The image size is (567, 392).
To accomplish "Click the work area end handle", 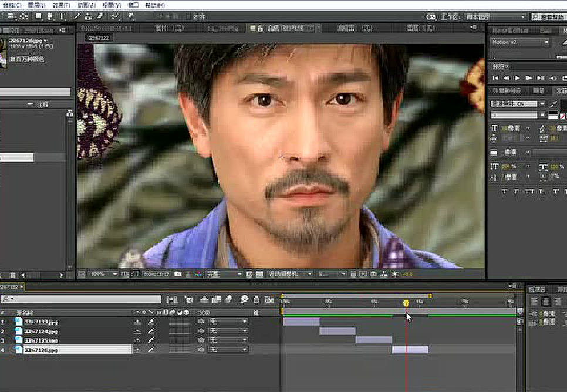I will [x=430, y=296].
